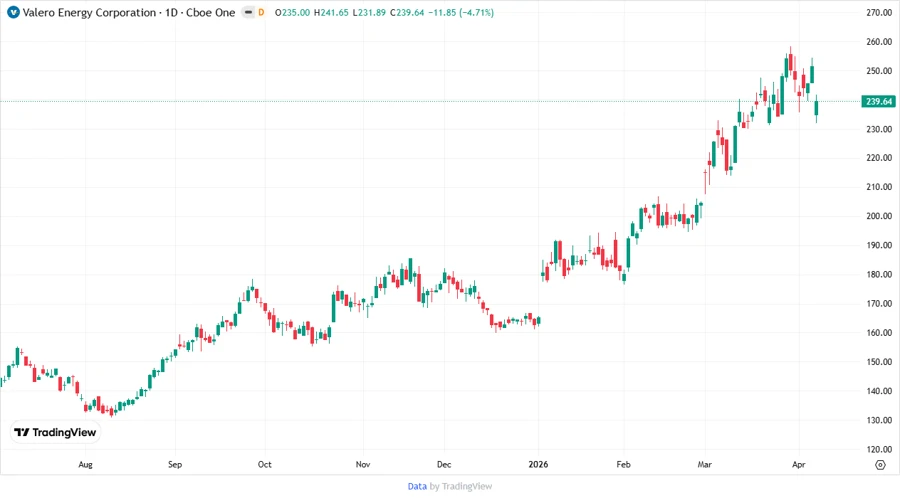Click the Apr time axis label
Viewport: 900px width, 498px height.
[x=799, y=465]
